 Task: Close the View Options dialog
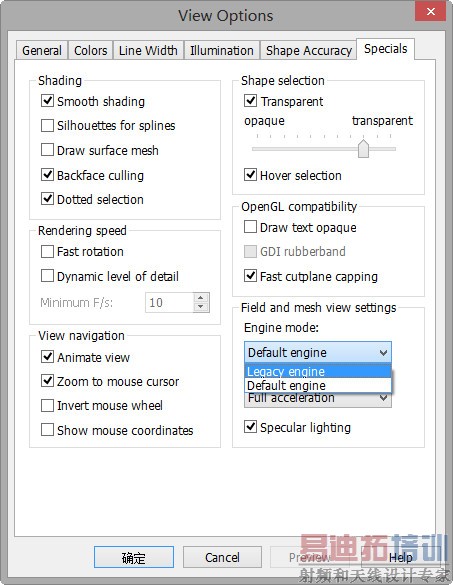coord(430,12)
